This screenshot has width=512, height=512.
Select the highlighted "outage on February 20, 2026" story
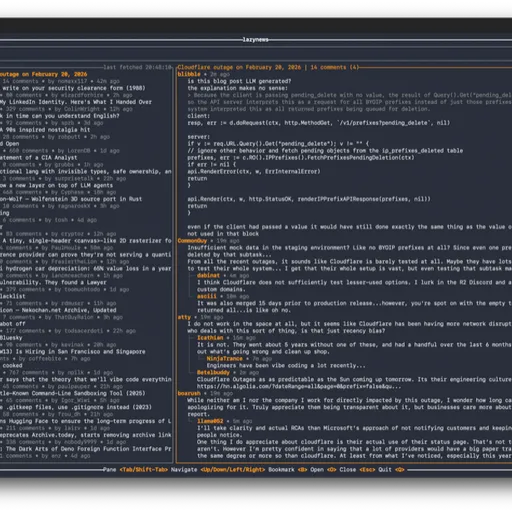[x=43, y=74]
